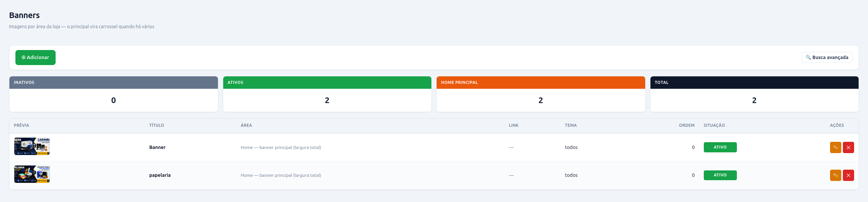Image resolution: width=868 pixels, height=202 pixels.
Task: Click the Adicionar button
Action: click(35, 58)
